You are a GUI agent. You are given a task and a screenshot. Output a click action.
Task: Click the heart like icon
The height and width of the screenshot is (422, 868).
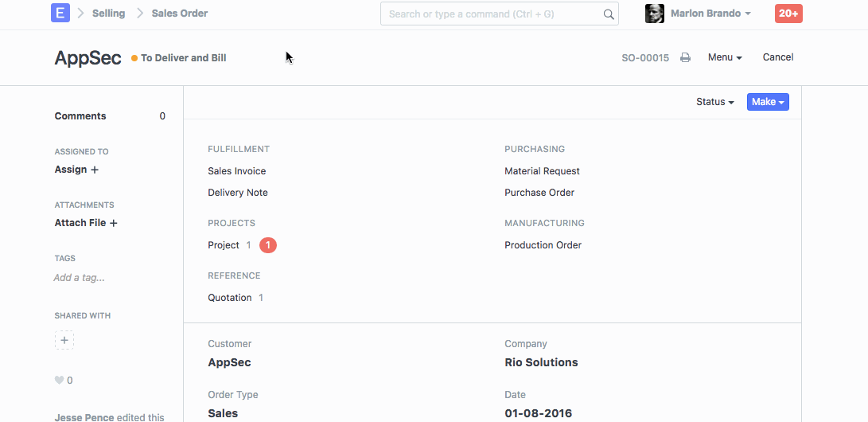click(59, 381)
